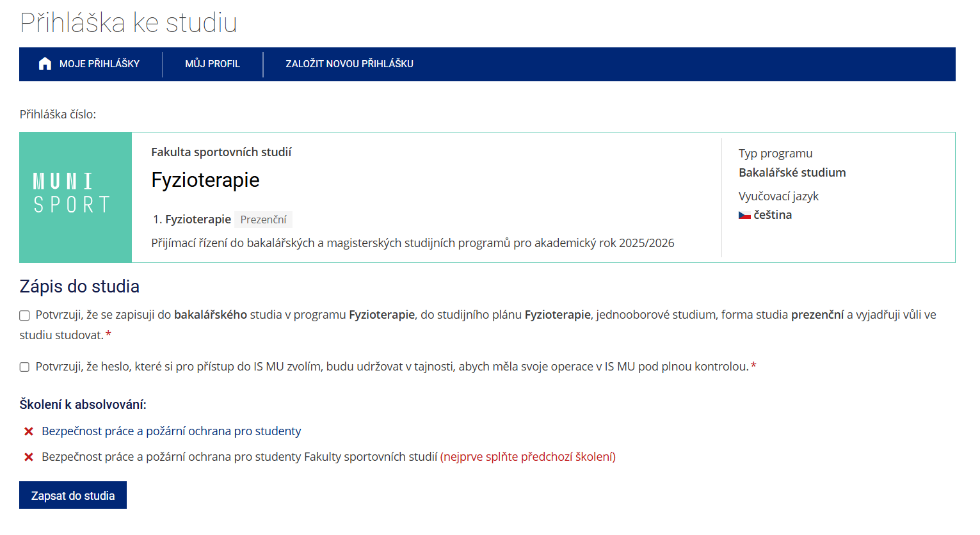This screenshot has height=535, width=980.
Task: Check the password secrecy confirmation checkbox
Action: 24,367
